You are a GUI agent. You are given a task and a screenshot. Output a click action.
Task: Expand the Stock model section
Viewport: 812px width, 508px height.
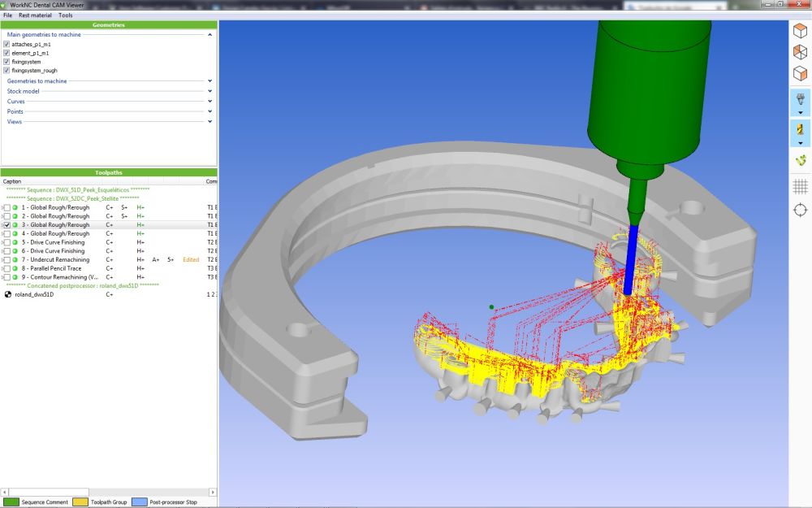click(x=209, y=91)
